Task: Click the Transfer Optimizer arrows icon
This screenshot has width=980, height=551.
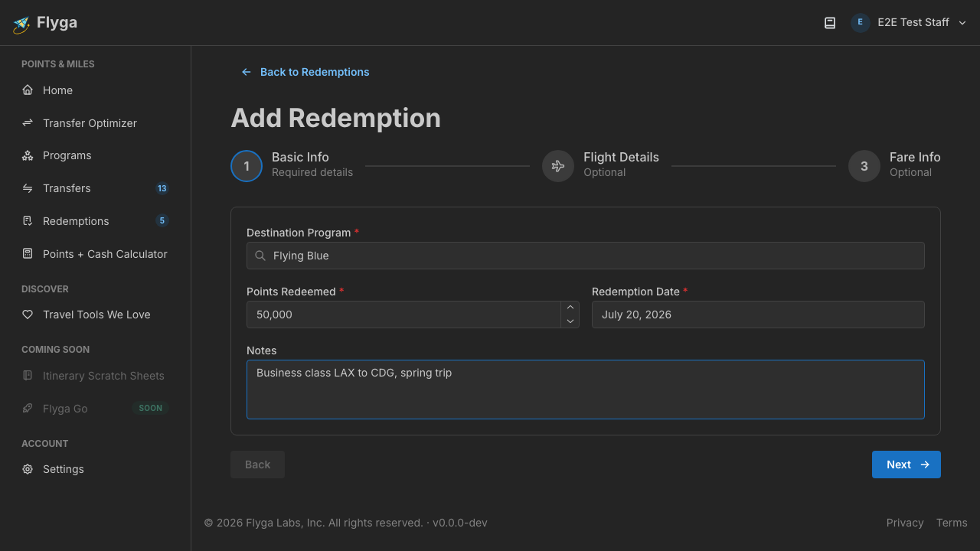Action: (28, 123)
